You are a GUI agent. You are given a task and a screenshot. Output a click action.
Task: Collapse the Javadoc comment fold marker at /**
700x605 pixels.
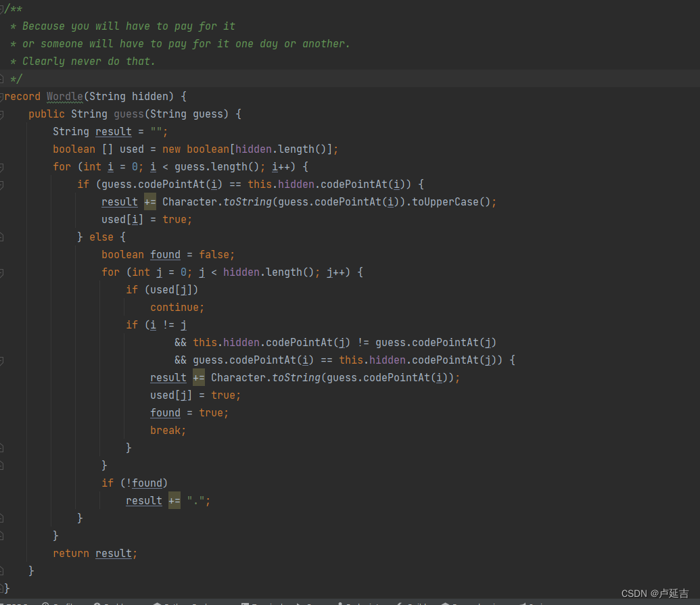coord(2,9)
